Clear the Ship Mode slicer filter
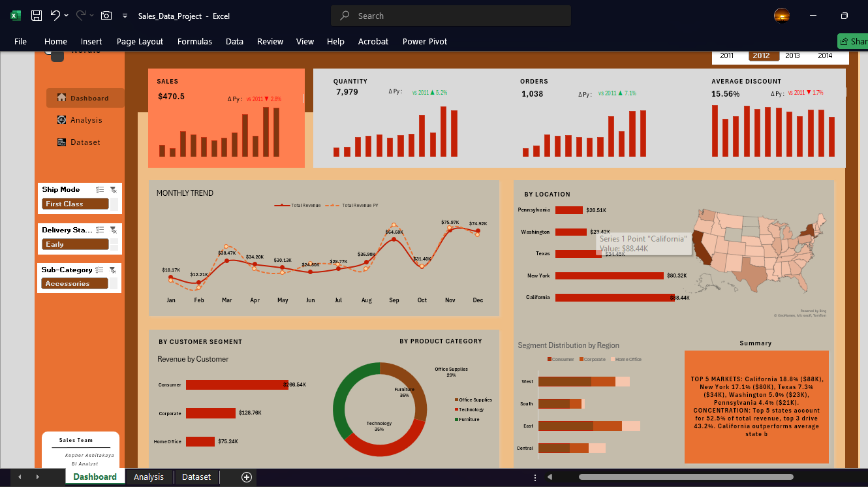 (x=114, y=190)
